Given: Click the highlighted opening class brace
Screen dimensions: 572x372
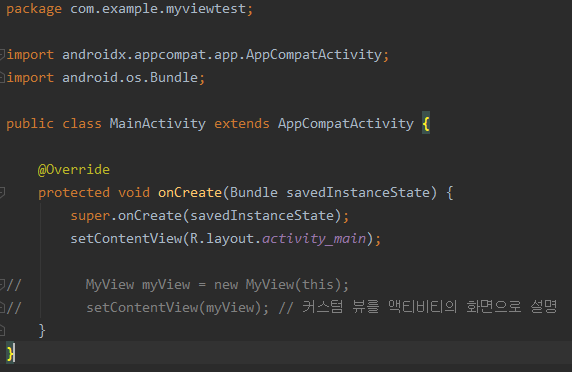Looking at the screenshot, I should [x=426, y=123].
